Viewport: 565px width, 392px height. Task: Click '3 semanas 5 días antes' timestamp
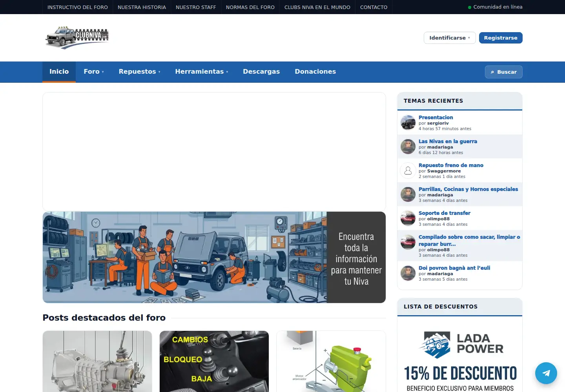(443, 279)
